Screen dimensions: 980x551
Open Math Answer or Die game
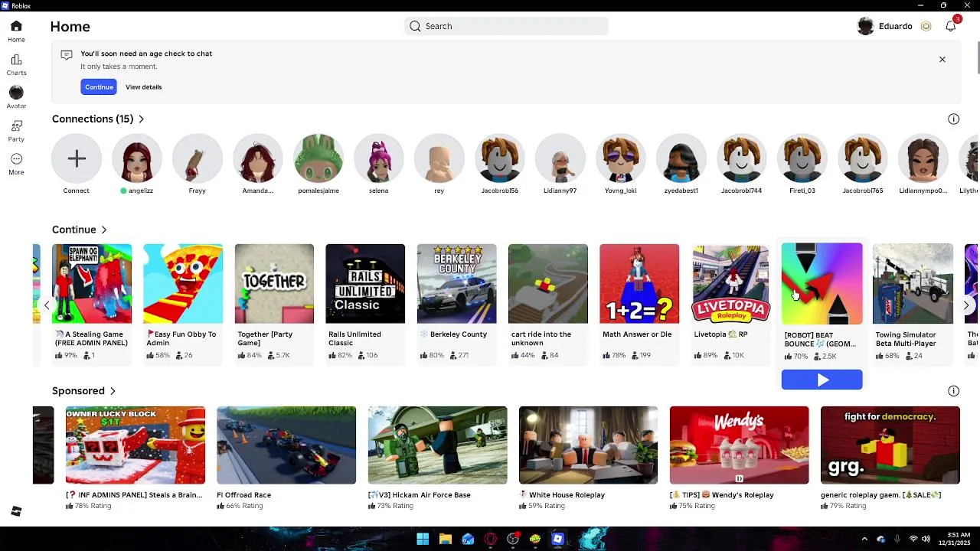point(639,284)
